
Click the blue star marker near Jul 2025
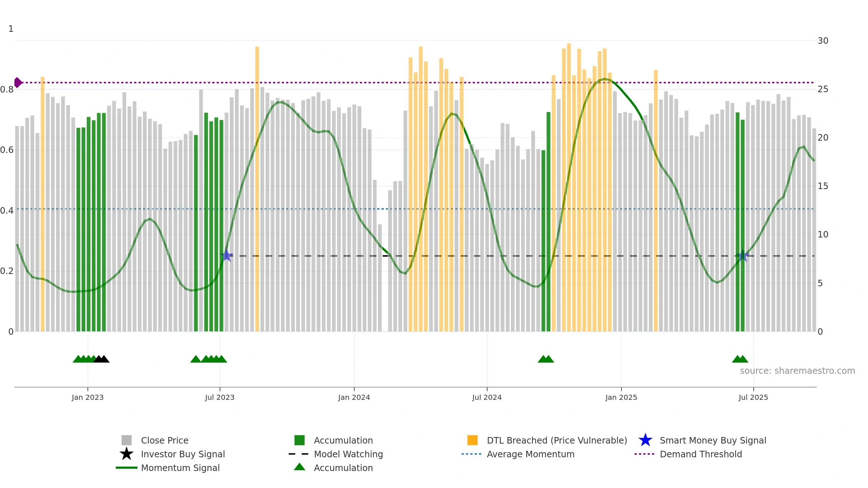[743, 256]
